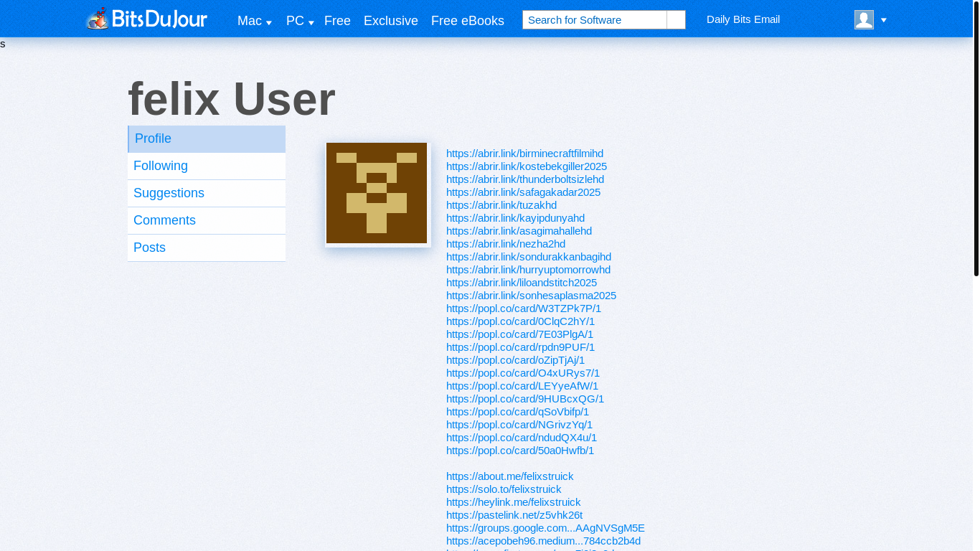Click the search submit button
Screen dimensions: 980x551
[x=676, y=20]
